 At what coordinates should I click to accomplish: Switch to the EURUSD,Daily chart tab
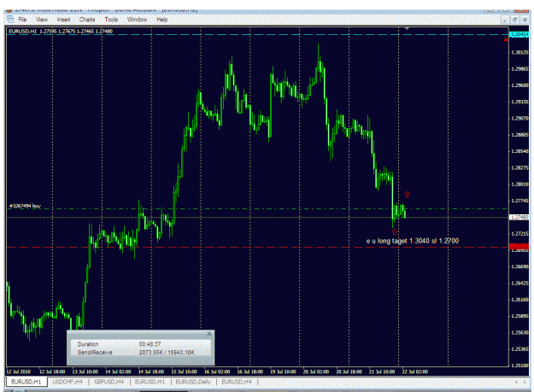coord(193,382)
